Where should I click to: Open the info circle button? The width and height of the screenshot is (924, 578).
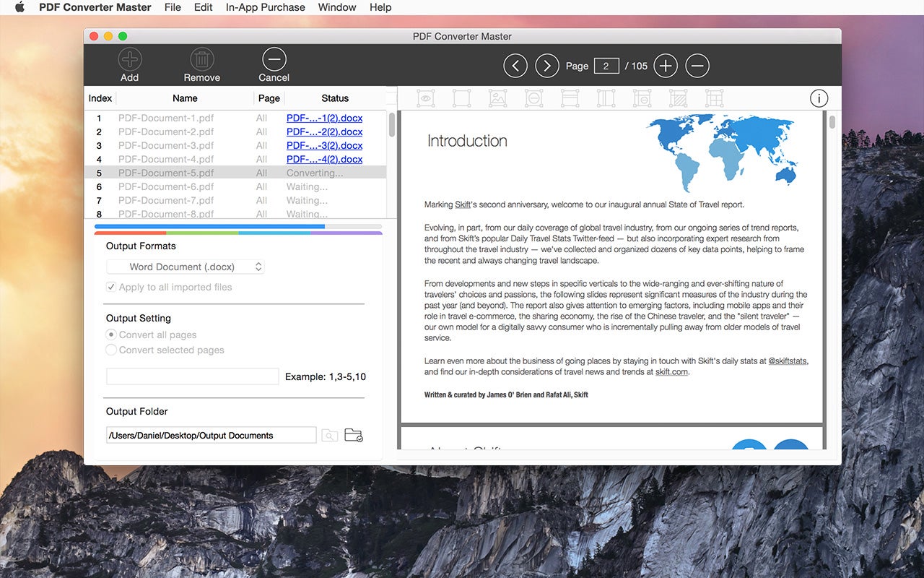click(819, 98)
